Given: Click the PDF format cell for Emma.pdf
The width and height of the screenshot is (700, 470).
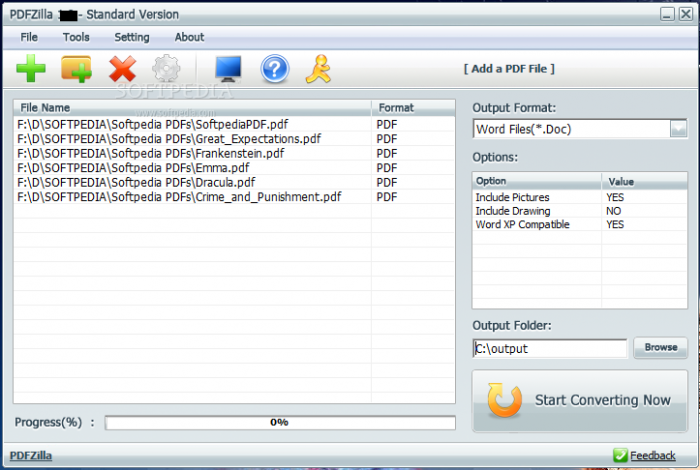Looking at the screenshot, I should tap(387, 168).
